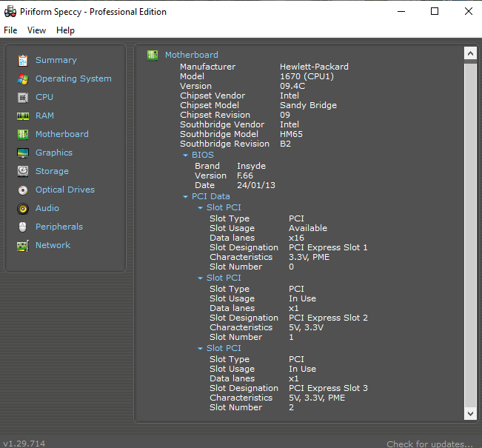Image resolution: width=482 pixels, height=448 pixels.
Task: Collapse the first Slot PCI entry
Action: coord(200,208)
